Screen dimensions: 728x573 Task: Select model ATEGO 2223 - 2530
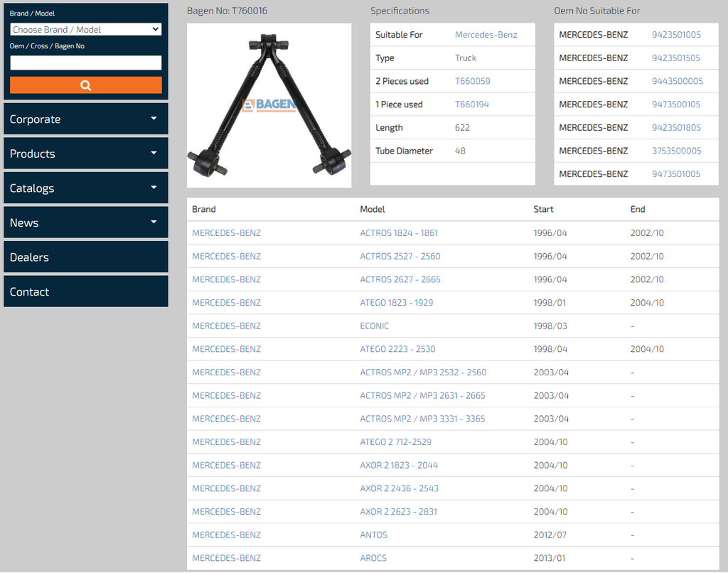[x=398, y=349]
